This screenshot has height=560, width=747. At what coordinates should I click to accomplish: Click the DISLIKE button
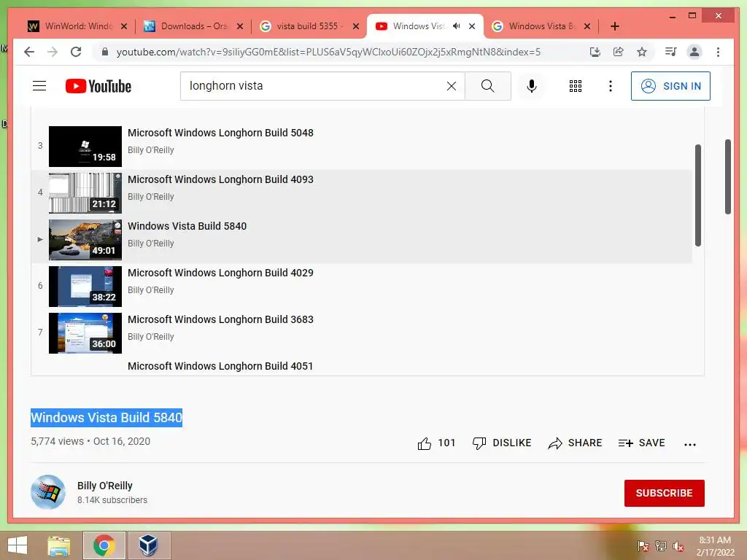point(502,443)
